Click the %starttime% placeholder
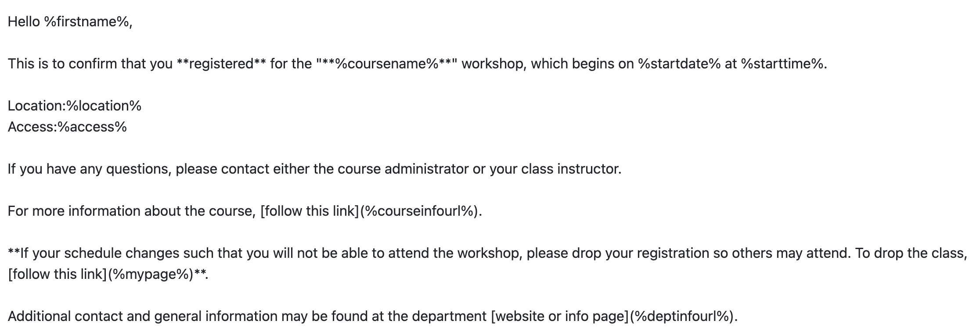Image resolution: width=980 pixels, height=335 pixels. pos(782,64)
